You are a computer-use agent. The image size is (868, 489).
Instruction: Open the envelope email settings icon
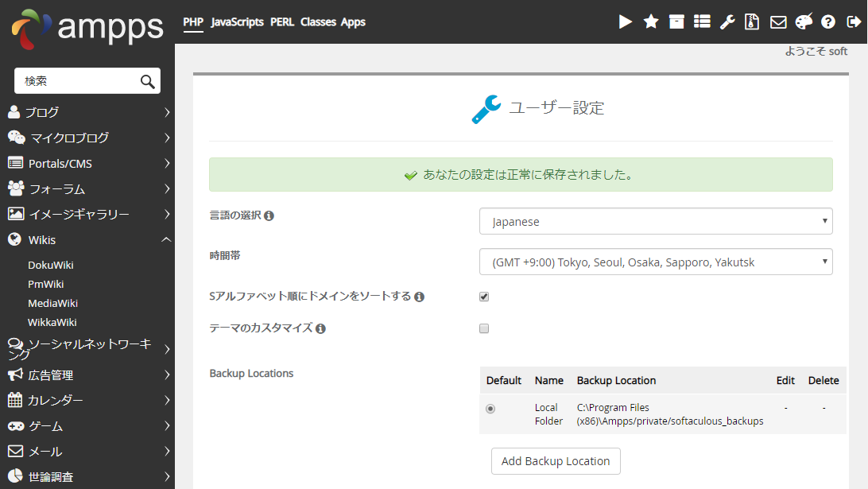[x=778, y=22]
